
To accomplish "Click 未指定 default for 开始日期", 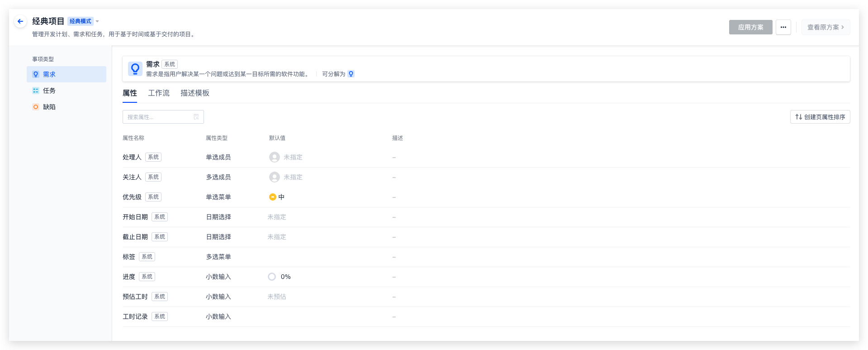I will (277, 217).
